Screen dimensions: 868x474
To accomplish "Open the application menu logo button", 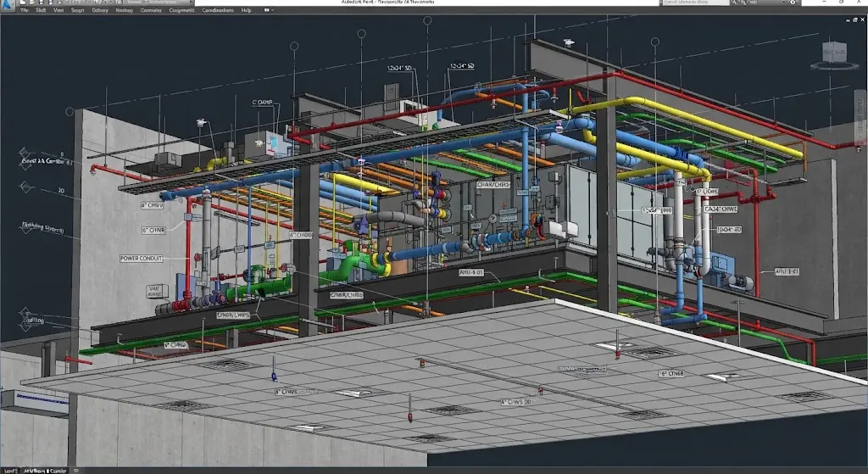I will (x=8, y=5).
